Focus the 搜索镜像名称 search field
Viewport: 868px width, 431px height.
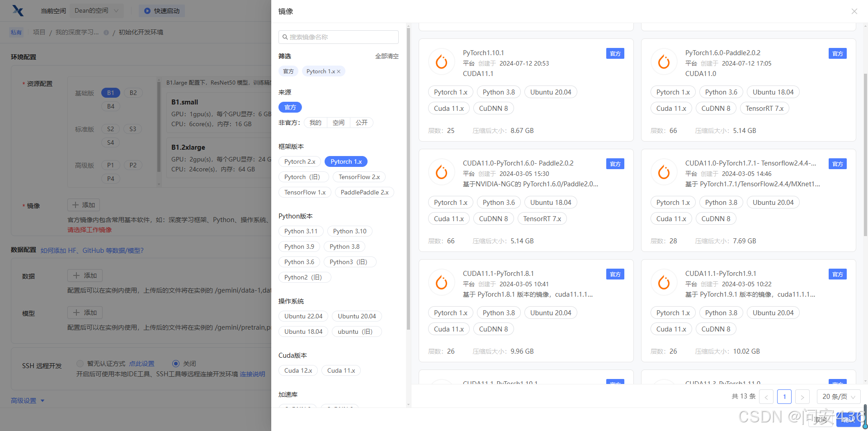(x=339, y=37)
